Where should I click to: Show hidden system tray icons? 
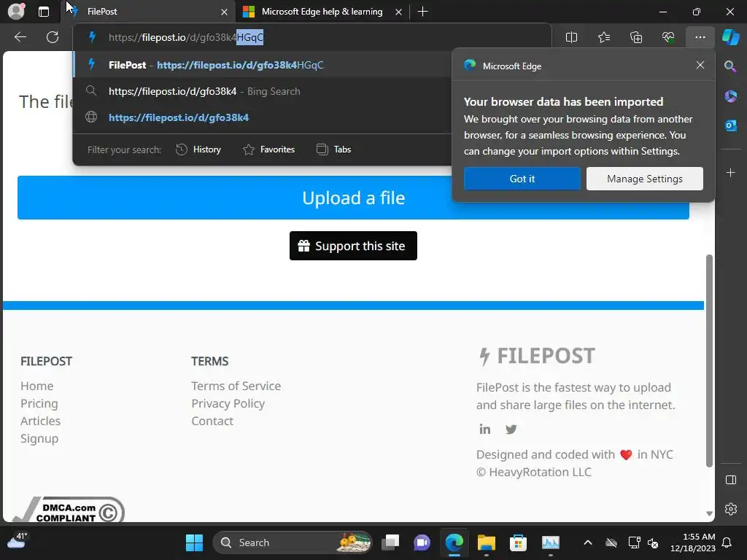[x=588, y=542]
